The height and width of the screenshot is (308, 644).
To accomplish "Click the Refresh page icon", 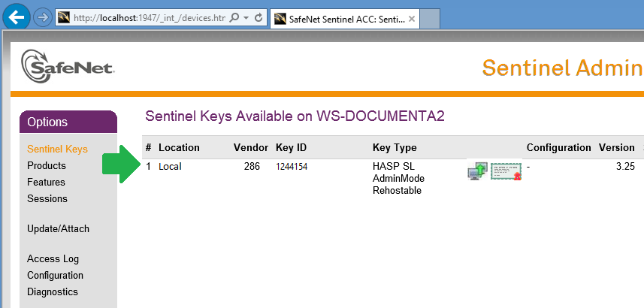I will [x=259, y=17].
